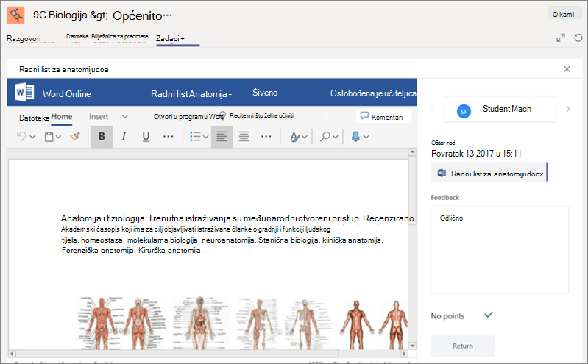Click the green checkmark icon

pos(488,315)
